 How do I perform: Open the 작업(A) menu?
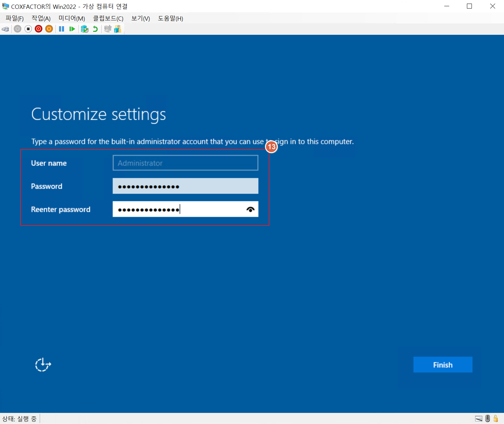click(41, 18)
